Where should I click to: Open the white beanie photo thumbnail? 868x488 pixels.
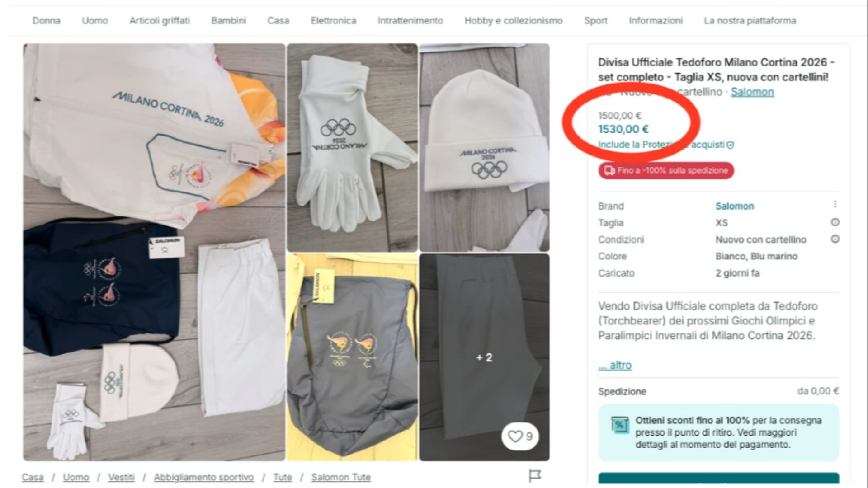click(484, 147)
